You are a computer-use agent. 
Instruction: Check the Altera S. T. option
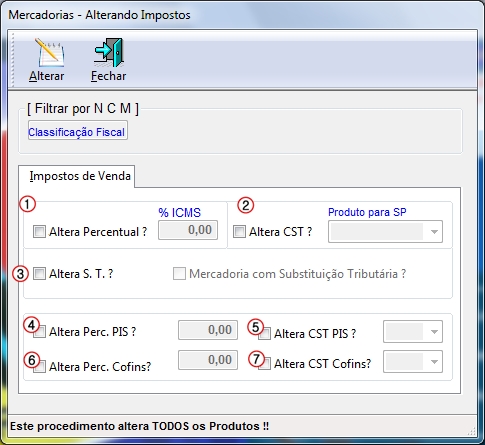coord(39,274)
